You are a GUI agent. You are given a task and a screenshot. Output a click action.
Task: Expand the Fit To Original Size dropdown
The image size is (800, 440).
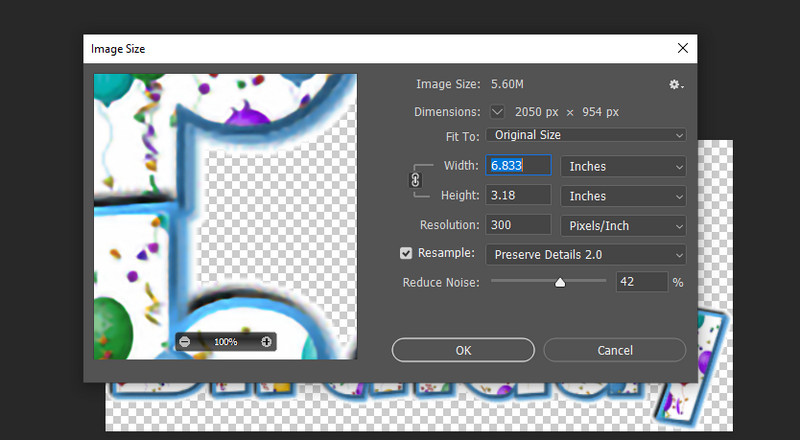tap(586, 135)
